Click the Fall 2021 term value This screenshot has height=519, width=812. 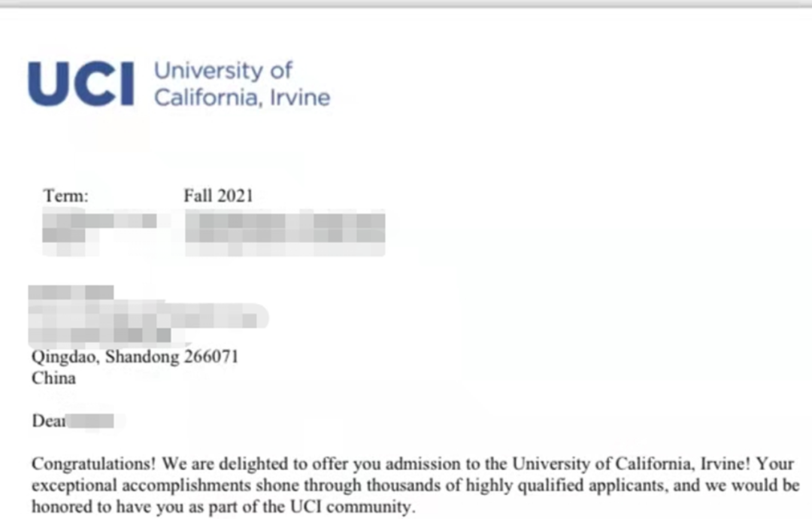coord(219,196)
